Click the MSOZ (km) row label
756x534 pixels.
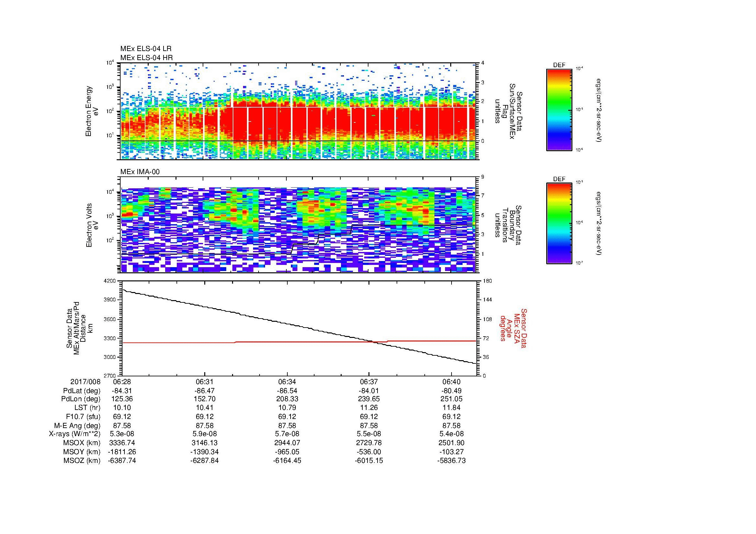[82, 461]
